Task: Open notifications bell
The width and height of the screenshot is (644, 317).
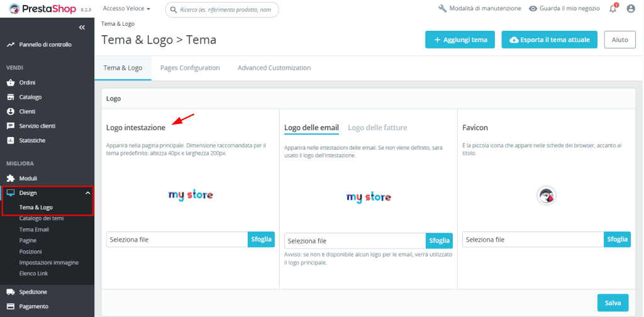Action: pyautogui.click(x=613, y=8)
